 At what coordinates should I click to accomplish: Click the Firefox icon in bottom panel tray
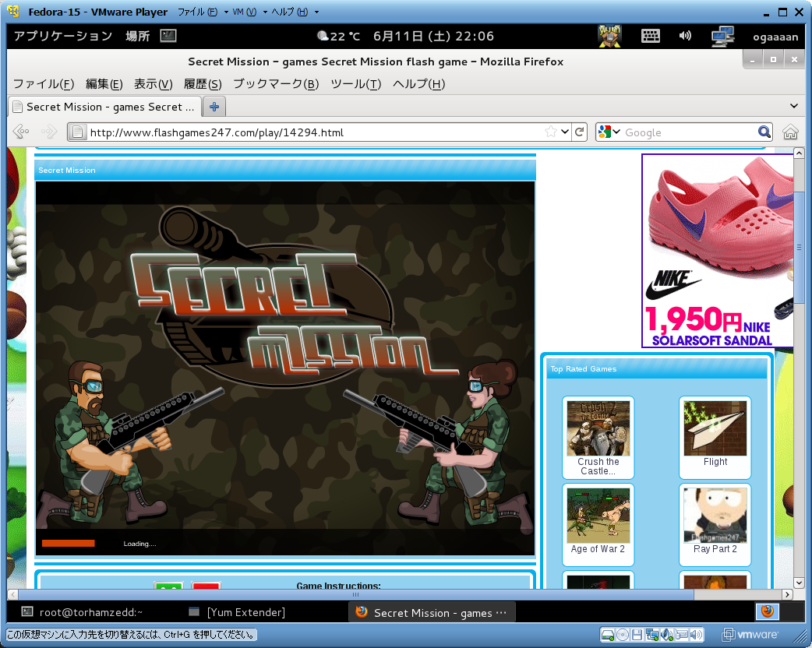pyautogui.click(x=767, y=611)
